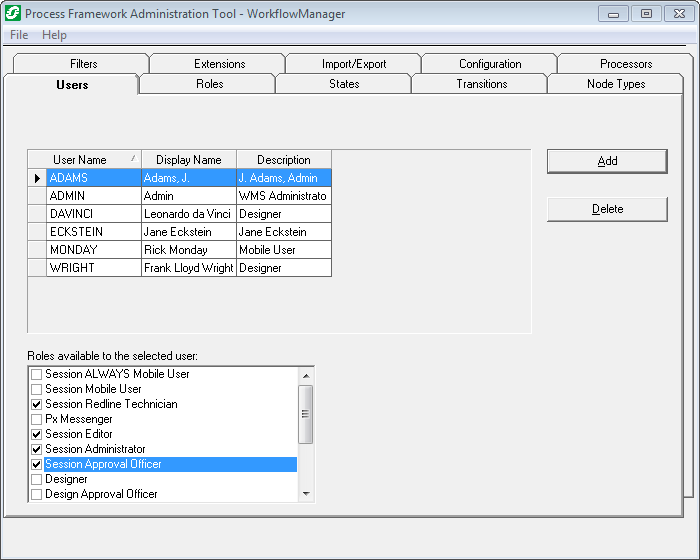Screen dimensions: 700x560
Task: Check the Design Approval Officer role
Action: [37, 494]
